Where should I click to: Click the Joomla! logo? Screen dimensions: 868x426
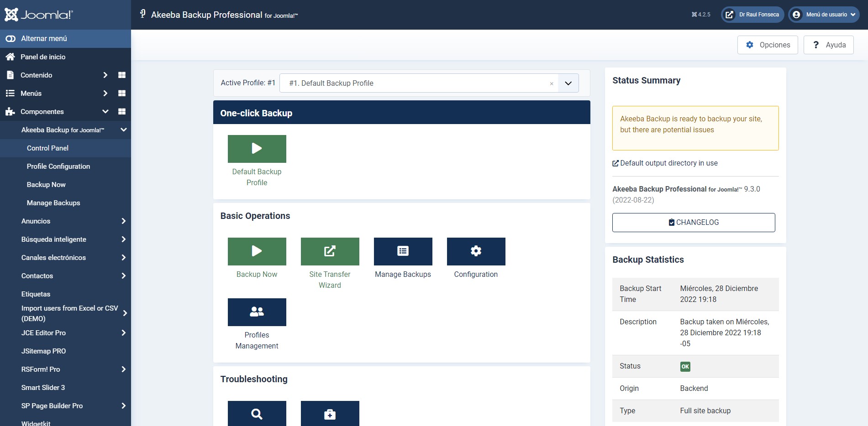38,15
